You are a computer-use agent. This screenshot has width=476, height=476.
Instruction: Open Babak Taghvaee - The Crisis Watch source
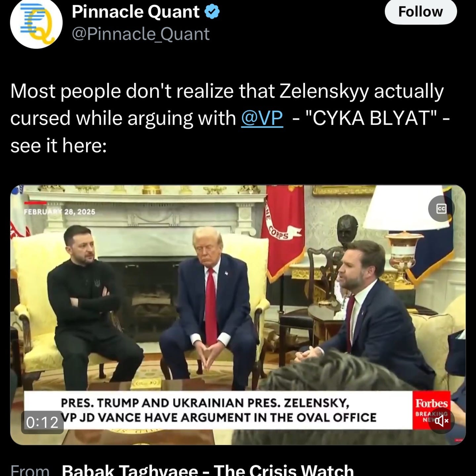pos(208,470)
